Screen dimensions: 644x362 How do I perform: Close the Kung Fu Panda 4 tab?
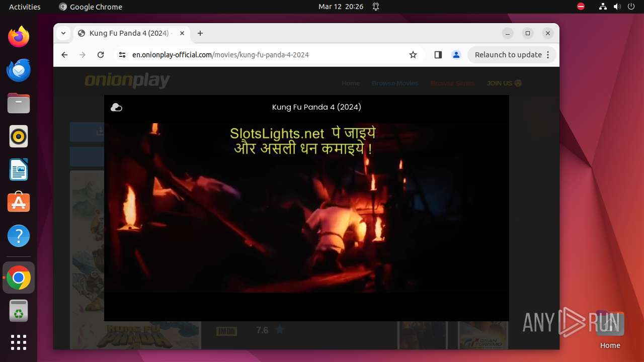pos(182,33)
